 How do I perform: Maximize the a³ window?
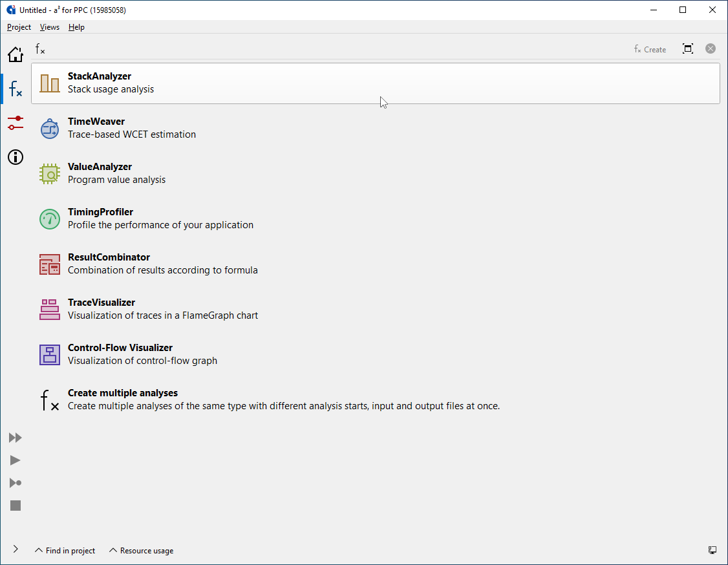683,10
